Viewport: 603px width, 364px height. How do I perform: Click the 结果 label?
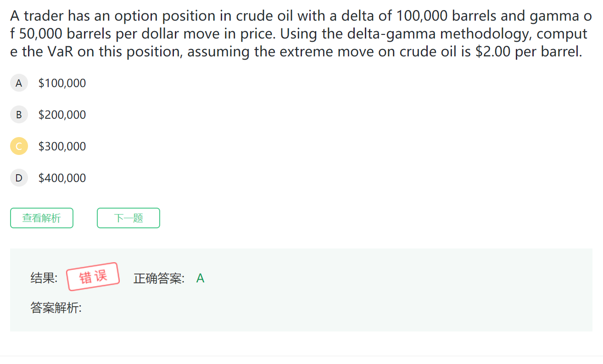pos(44,278)
